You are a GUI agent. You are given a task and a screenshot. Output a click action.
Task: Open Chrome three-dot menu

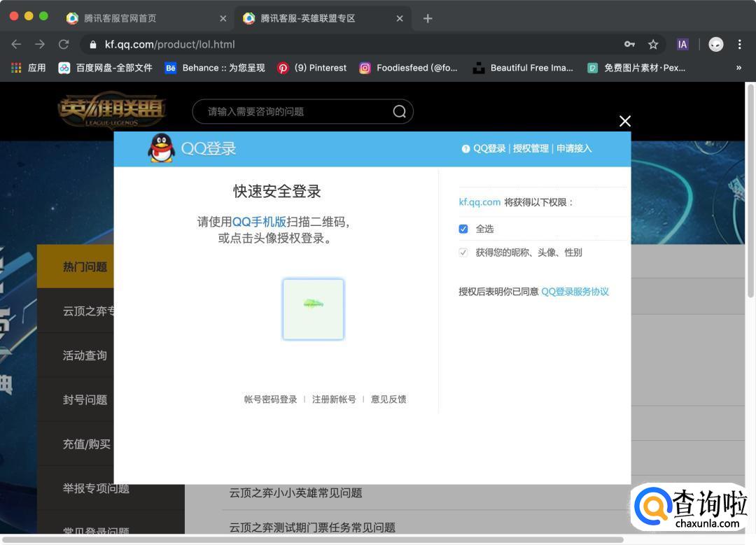pos(739,44)
